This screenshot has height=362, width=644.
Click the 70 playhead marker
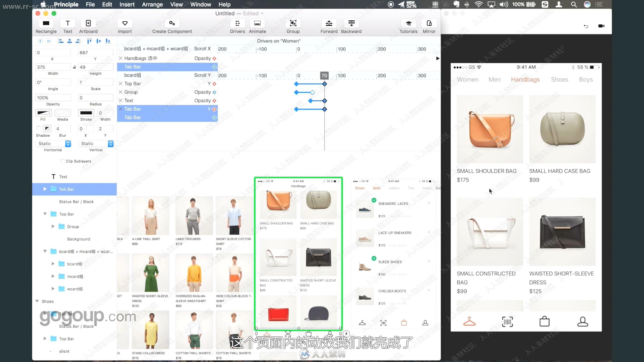pos(324,75)
